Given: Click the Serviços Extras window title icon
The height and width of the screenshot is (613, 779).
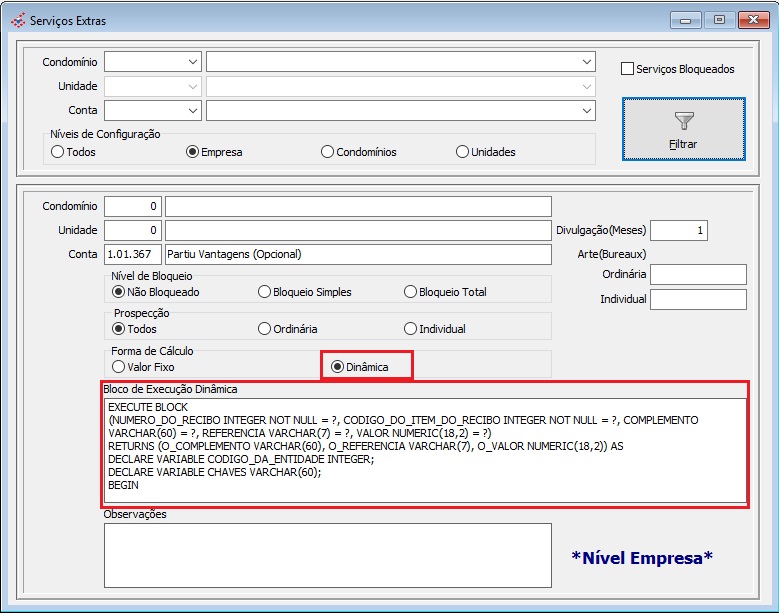Looking at the screenshot, I should pyautogui.click(x=17, y=19).
